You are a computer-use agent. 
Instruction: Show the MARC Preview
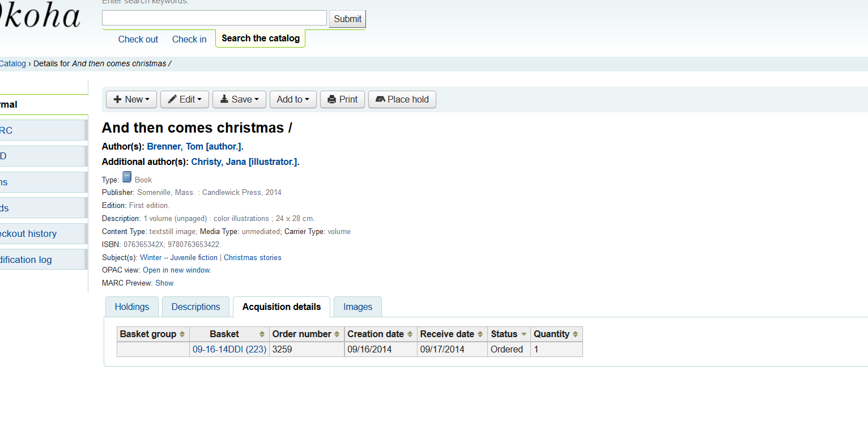coord(164,283)
